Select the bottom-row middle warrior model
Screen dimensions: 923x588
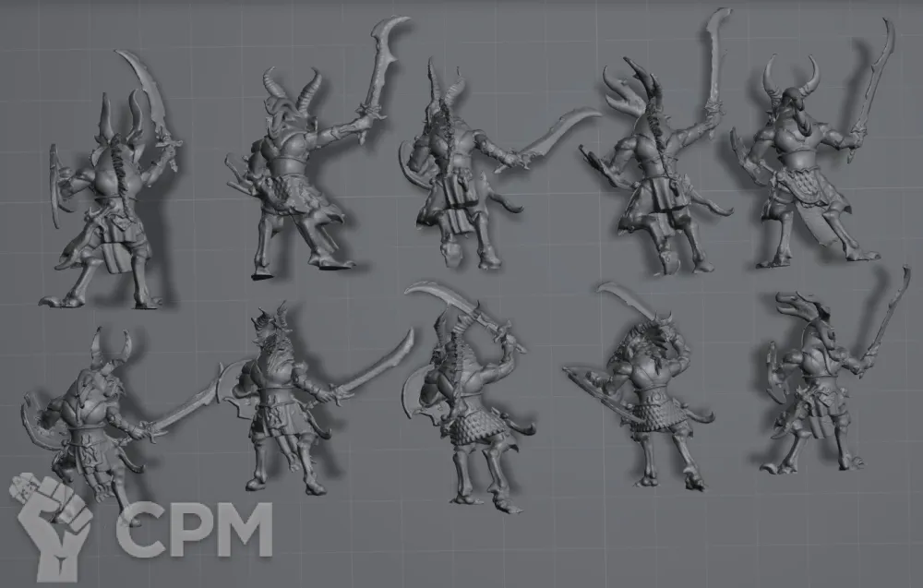pyautogui.click(x=466, y=406)
